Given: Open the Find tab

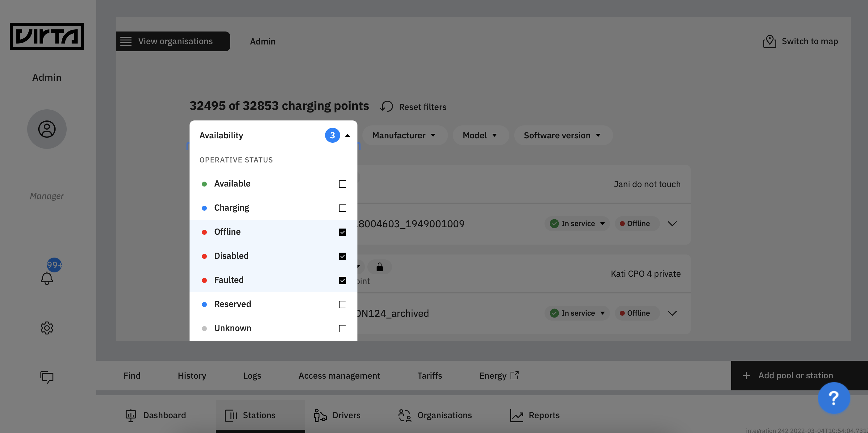Looking at the screenshot, I should [132, 375].
